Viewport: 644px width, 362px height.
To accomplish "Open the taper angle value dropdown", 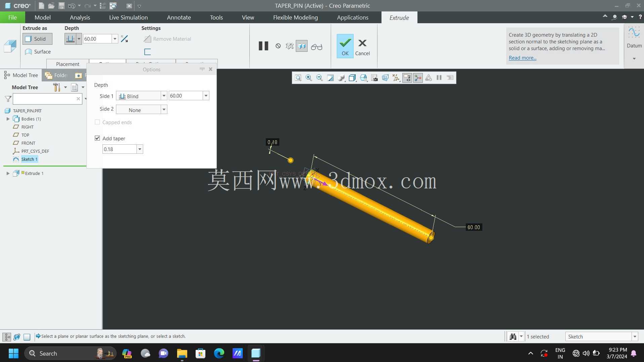I will 139,149.
